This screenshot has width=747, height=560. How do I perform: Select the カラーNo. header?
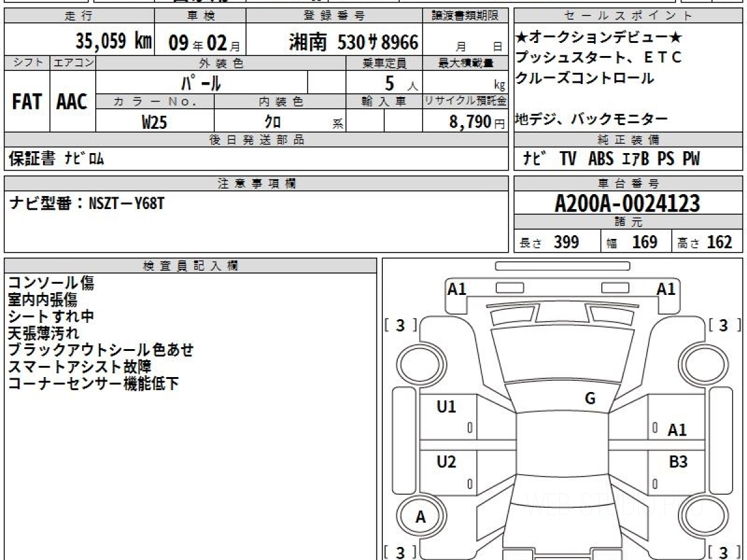(155, 101)
